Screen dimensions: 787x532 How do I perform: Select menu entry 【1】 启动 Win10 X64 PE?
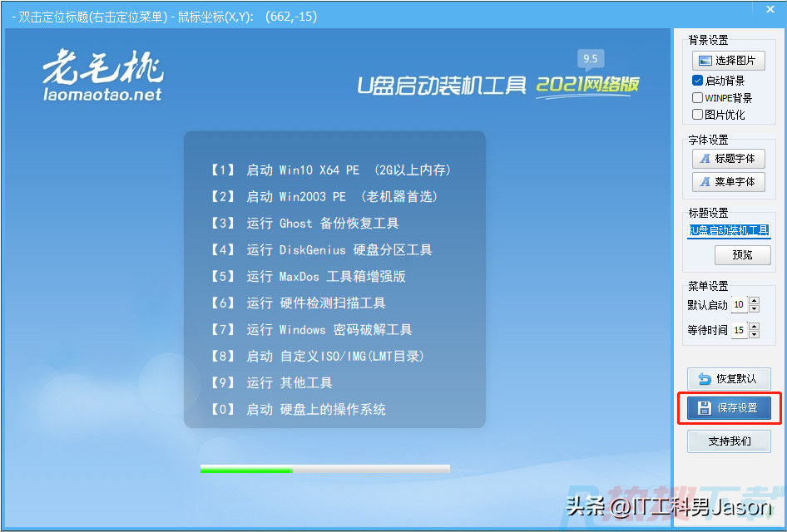click(x=331, y=170)
